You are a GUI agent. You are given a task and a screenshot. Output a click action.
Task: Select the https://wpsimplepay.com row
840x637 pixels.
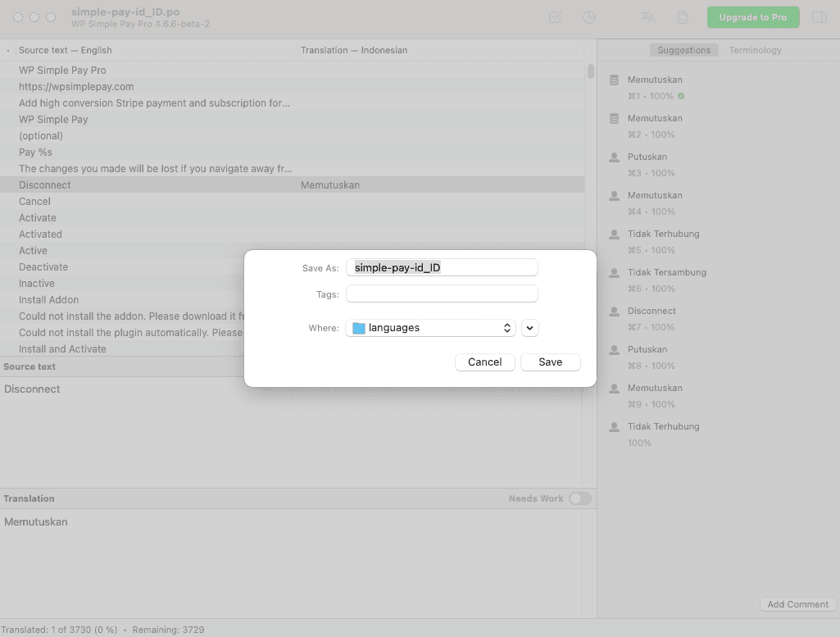click(x=292, y=87)
